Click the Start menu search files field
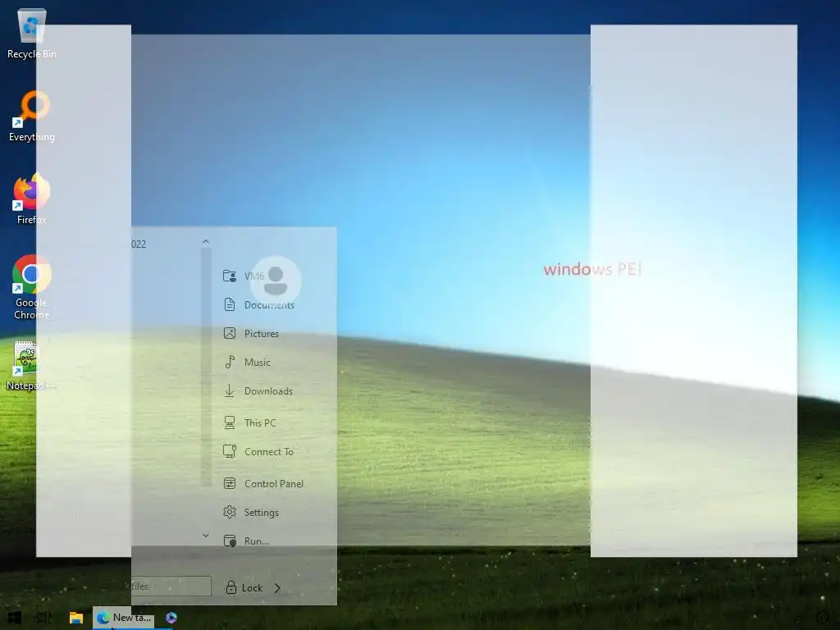Screen dimensions: 840x630 [x=171, y=586]
